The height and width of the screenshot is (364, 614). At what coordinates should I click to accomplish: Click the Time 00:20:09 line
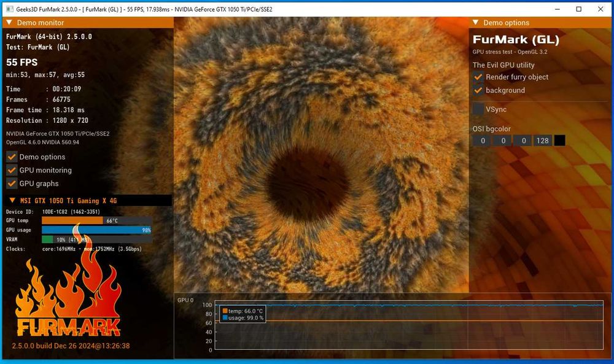(x=44, y=89)
